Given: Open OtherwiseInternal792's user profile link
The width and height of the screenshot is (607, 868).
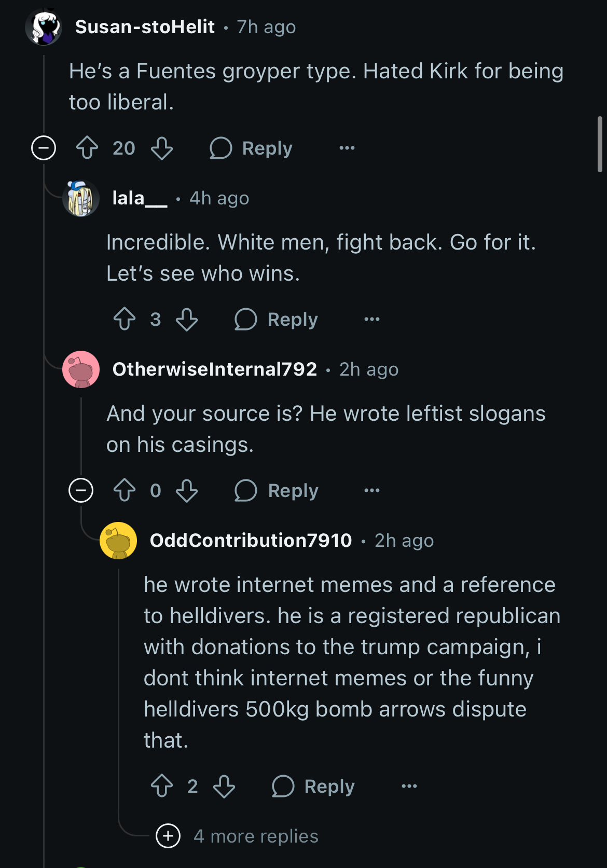Looking at the screenshot, I should pyautogui.click(x=214, y=369).
